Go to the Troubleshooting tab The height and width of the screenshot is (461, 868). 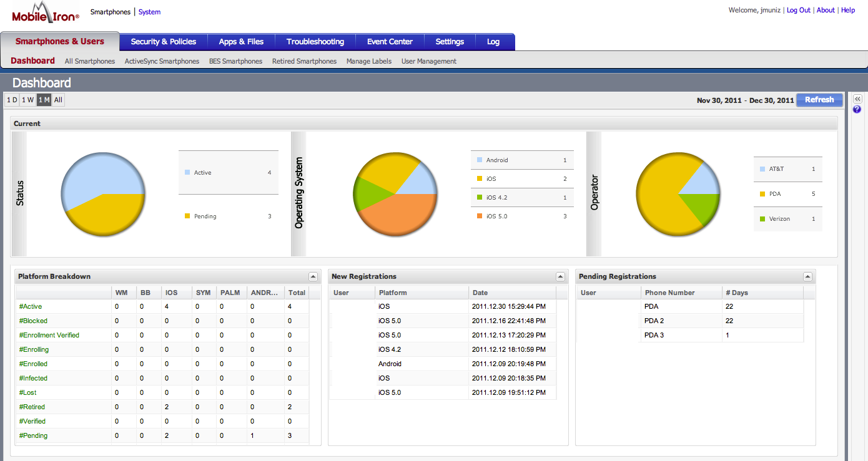(315, 42)
